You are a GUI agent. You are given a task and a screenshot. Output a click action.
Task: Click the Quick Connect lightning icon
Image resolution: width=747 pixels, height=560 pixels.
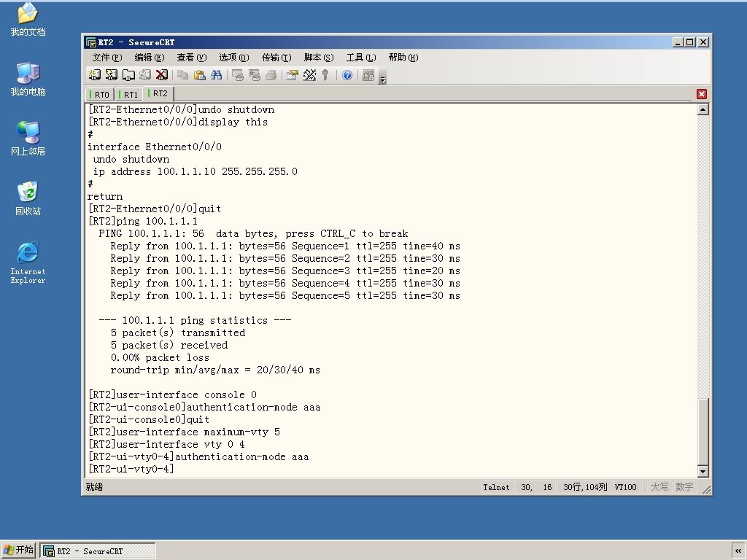coord(112,75)
